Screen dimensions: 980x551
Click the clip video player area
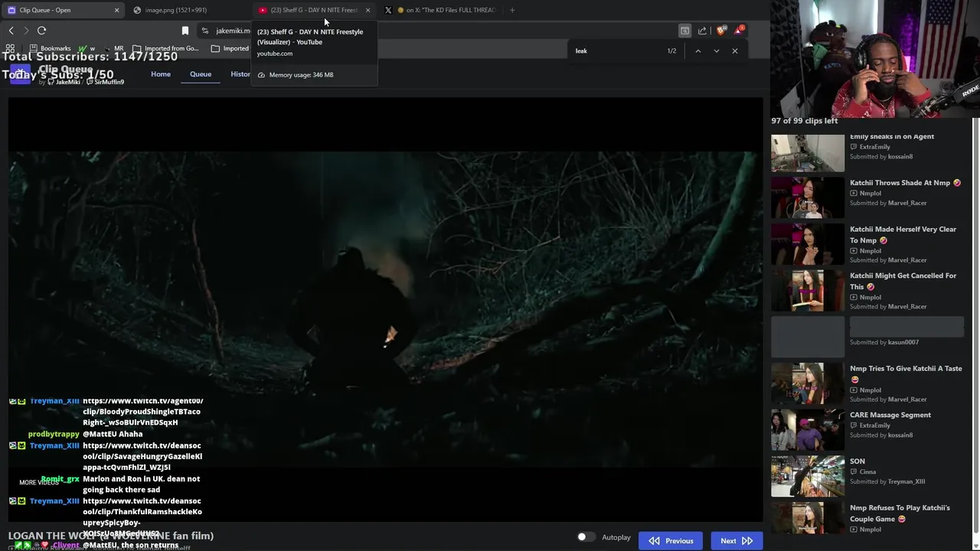click(x=385, y=310)
